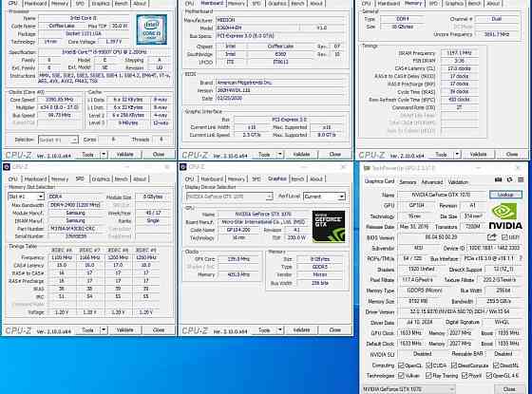
Task: Open Memory tab in the Graphics window
Action: (x=237, y=178)
